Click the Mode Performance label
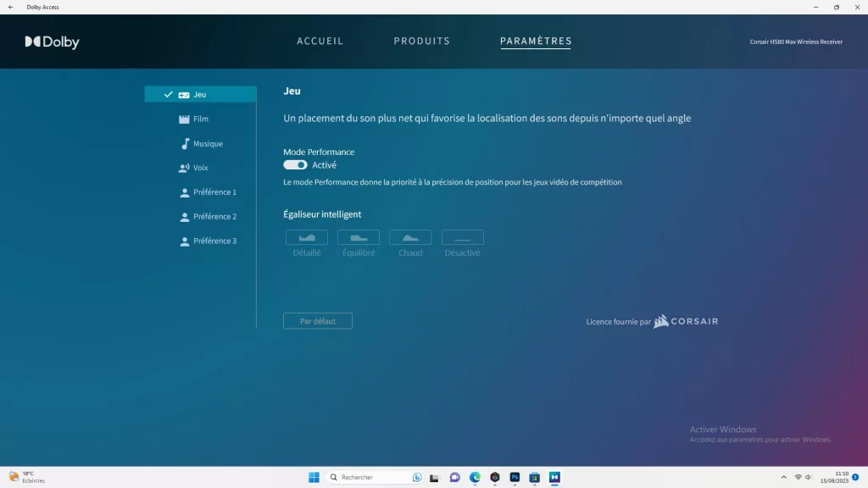868x488 pixels. click(319, 152)
